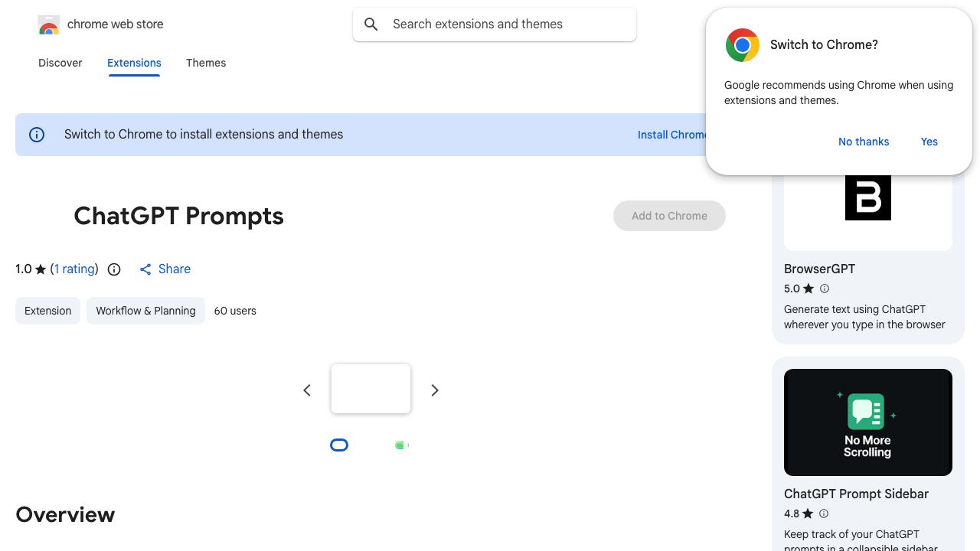Image resolution: width=980 pixels, height=551 pixels.
Task: Accept with Yes in Switch to Chrome popup
Action: [x=929, y=142]
